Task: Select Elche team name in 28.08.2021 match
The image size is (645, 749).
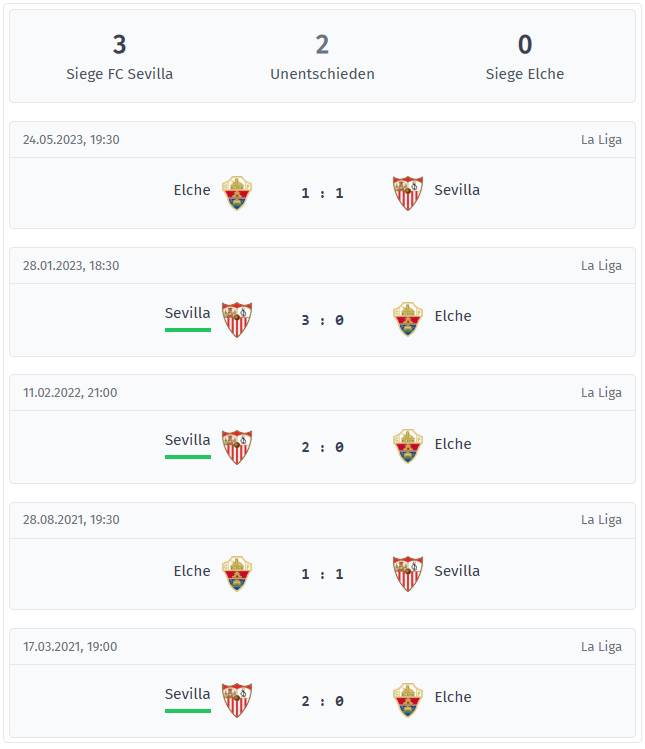Action: 192,571
